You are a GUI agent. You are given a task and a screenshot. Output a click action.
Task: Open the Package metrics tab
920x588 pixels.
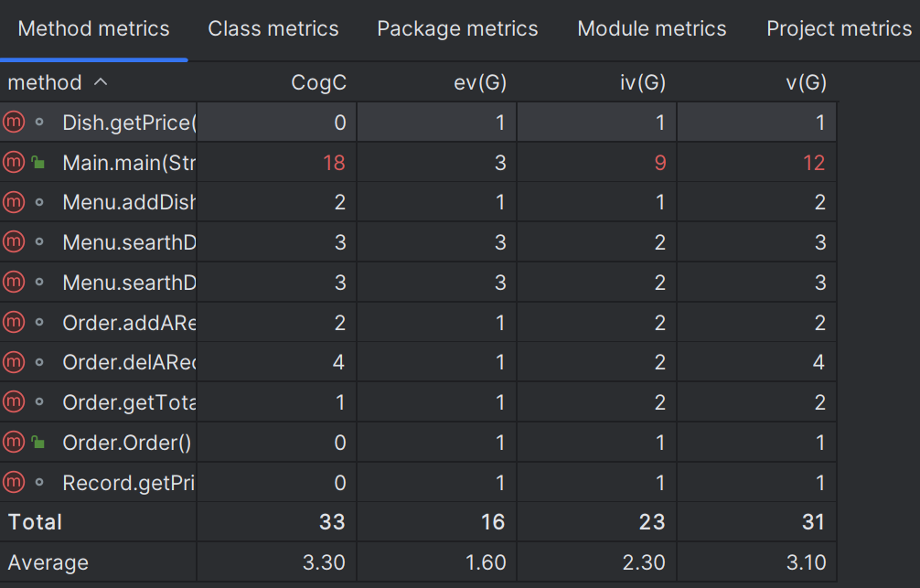[457, 29]
